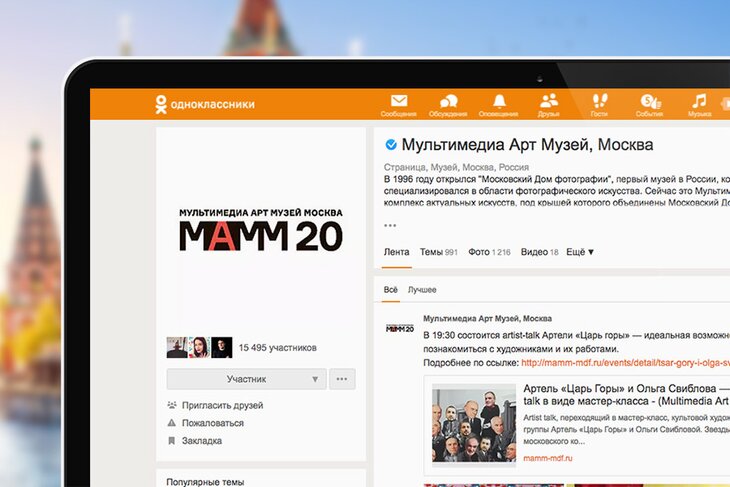
Task: Open the Ещё tab dropdown
Action: coord(580,252)
